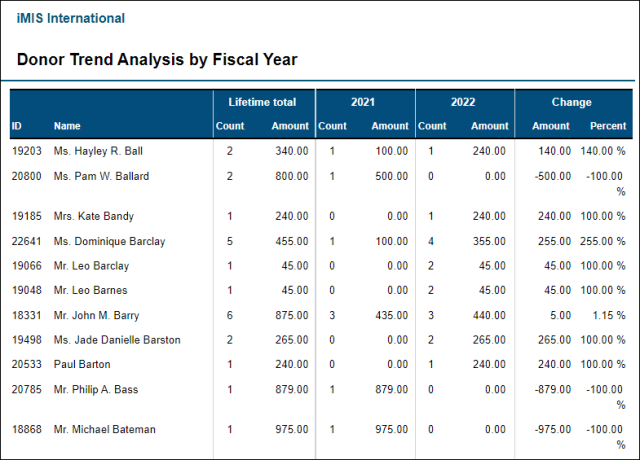Click the Count header under Lifetime total

coord(230,126)
